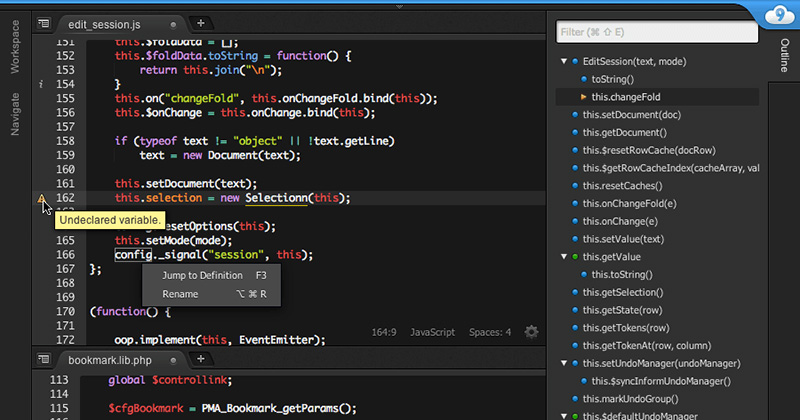The height and width of the screenshot is (420, 800).
Task: Click the Spaces: 4 indentation setting
Action: coord(490,332)
